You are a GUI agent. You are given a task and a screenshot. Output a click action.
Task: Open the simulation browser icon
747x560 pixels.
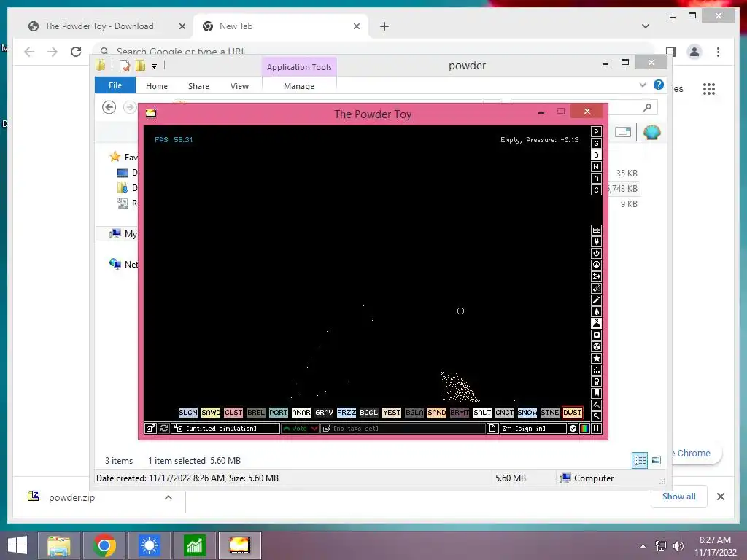(150, 429)
